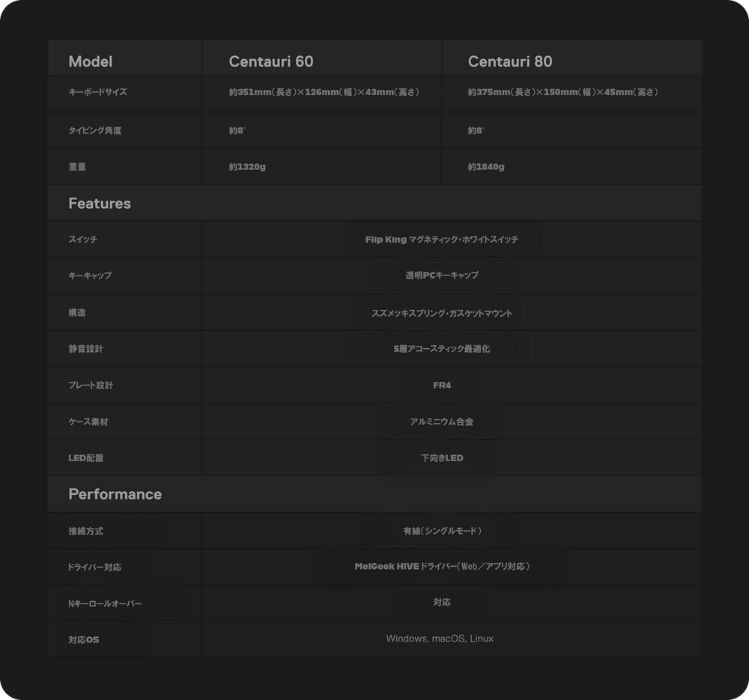Click the Centauri 60 keyboard size value
The width and height of the screenshot is (749, 700).
324,93
